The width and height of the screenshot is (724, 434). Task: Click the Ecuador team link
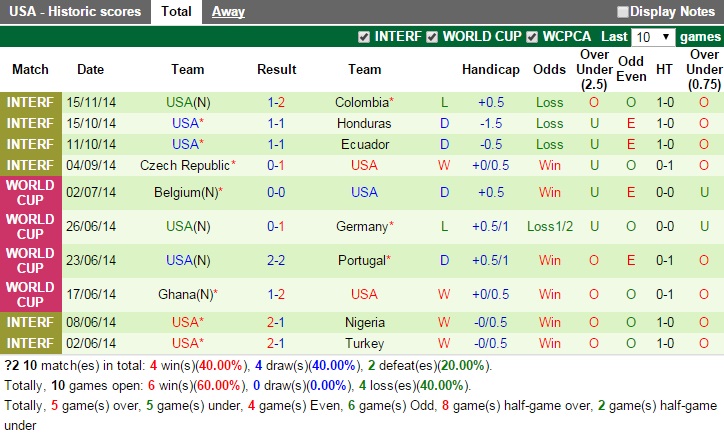coord(365,144)
